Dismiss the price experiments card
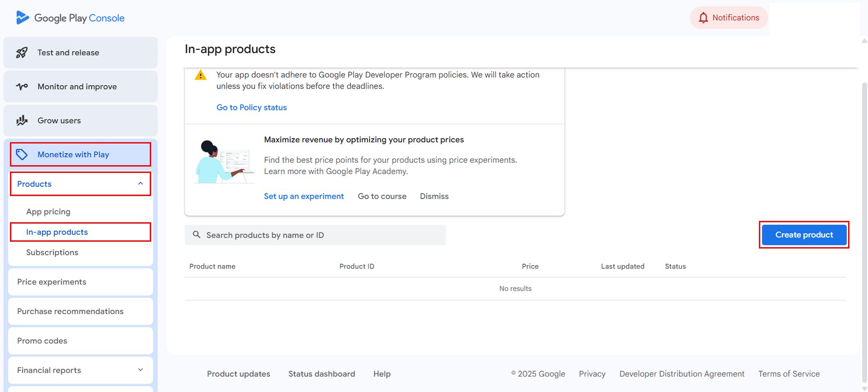 tap(434, 196)
